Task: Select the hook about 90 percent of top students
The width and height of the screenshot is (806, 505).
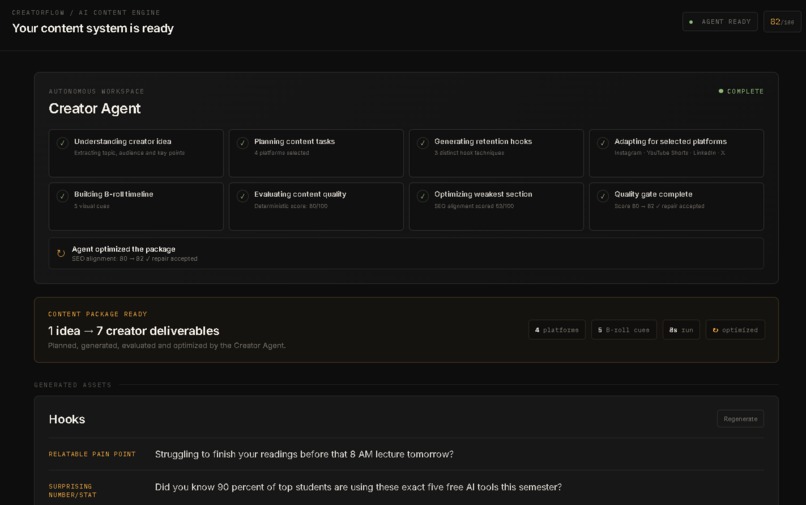Action: pyautogui.click(x=358, y=487)
